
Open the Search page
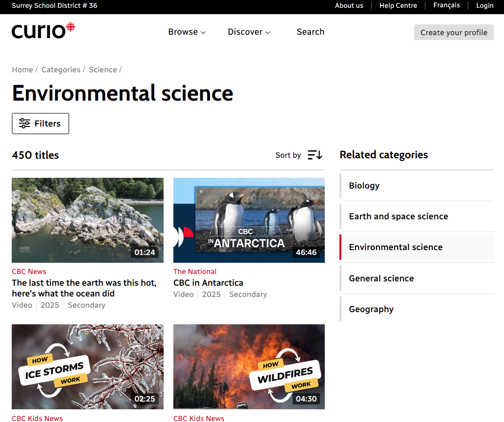(310, 32)
